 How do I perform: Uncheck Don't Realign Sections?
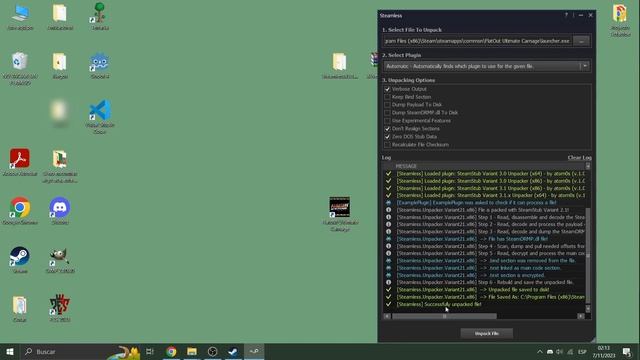click(x=387, y=129)
